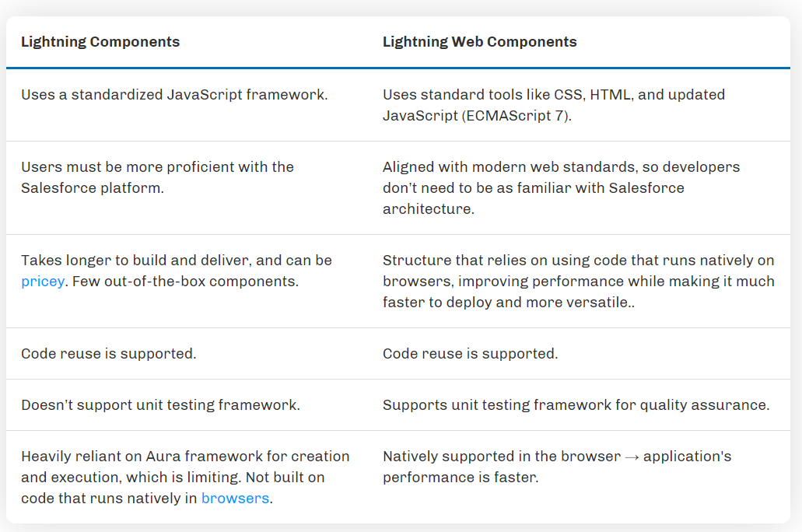This screenshot has height=532, width=802.
Task: Click 'performance is faster' text line
Action: coord(461,478)
